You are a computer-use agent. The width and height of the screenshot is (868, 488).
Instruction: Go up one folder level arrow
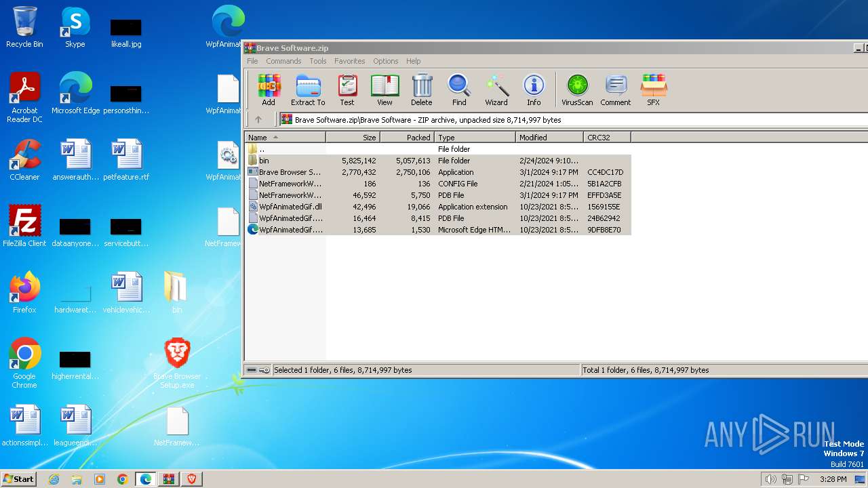tap(258, 119)
